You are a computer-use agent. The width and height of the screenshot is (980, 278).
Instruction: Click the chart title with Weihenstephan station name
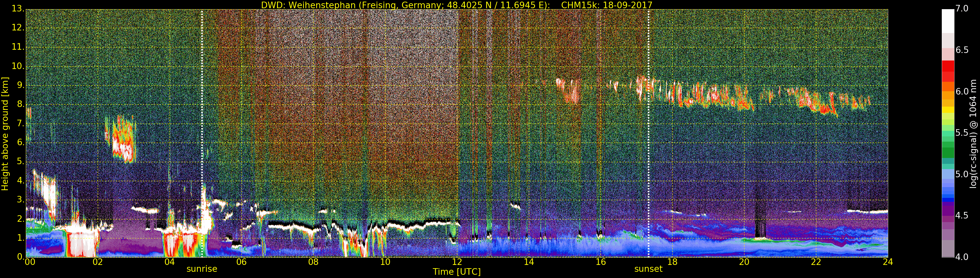click(457, 5)
